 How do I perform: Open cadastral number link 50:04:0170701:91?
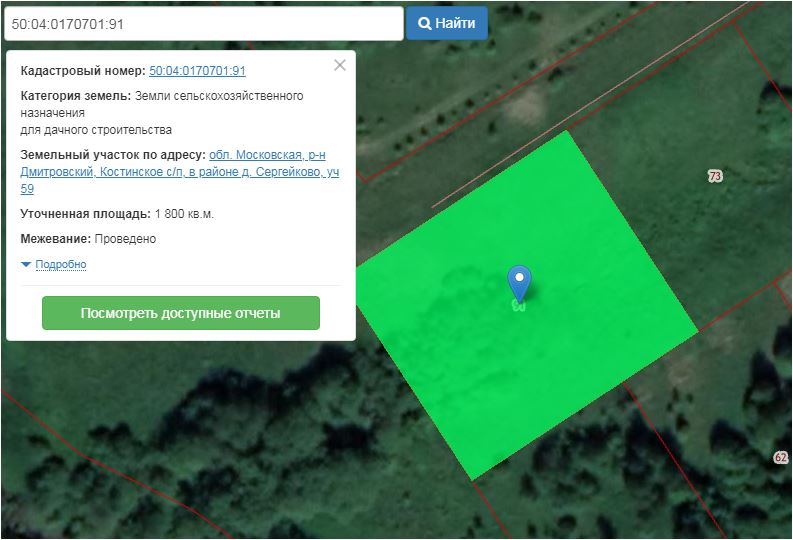(x=197, y=71)
